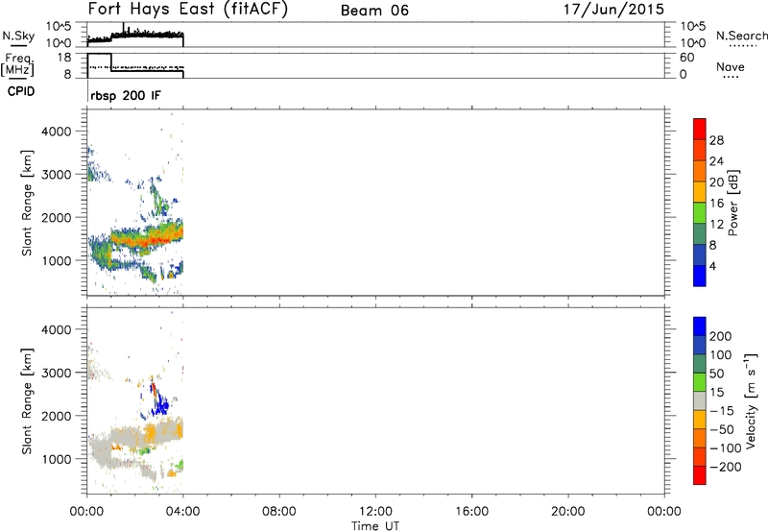Viewport: 768px width, 532px height.
Task: Click the gray Velocity segment between 15 and -15
Action: pos(700,400)
